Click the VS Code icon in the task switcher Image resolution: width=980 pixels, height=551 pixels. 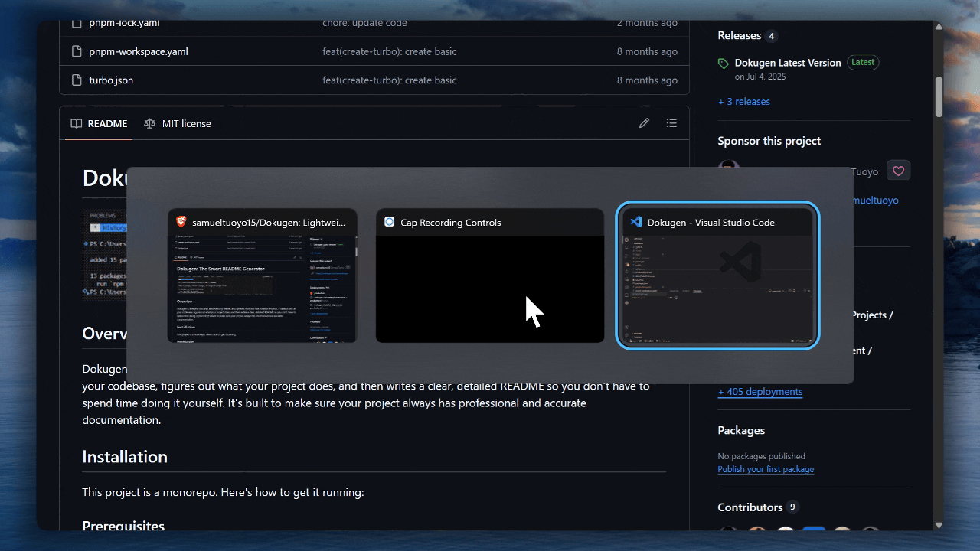pos(635,222)
